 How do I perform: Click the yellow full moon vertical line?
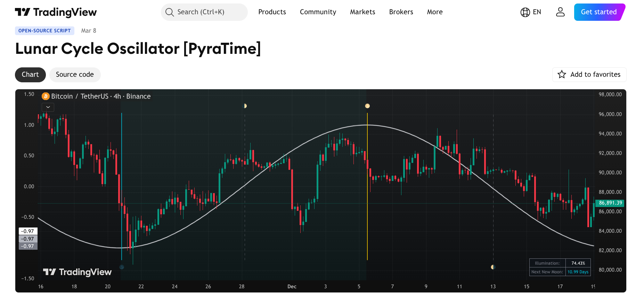coord(367,186)
